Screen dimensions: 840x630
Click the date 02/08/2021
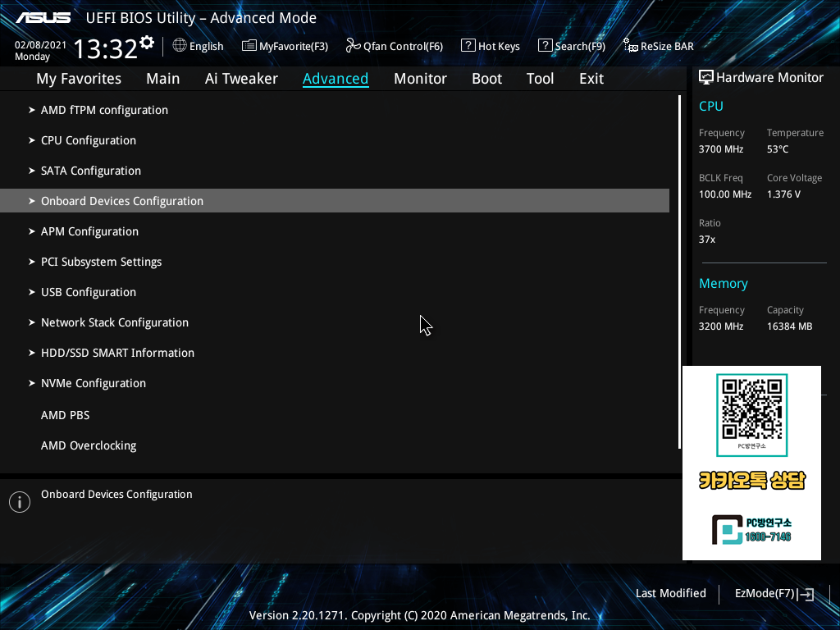(41, 45)
